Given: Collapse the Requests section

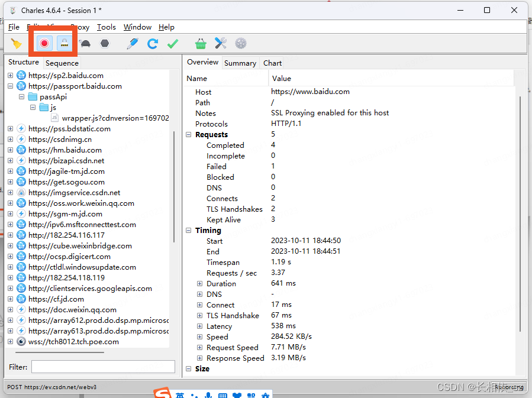Looking at the screenshot, I should [x=189, y=135].
